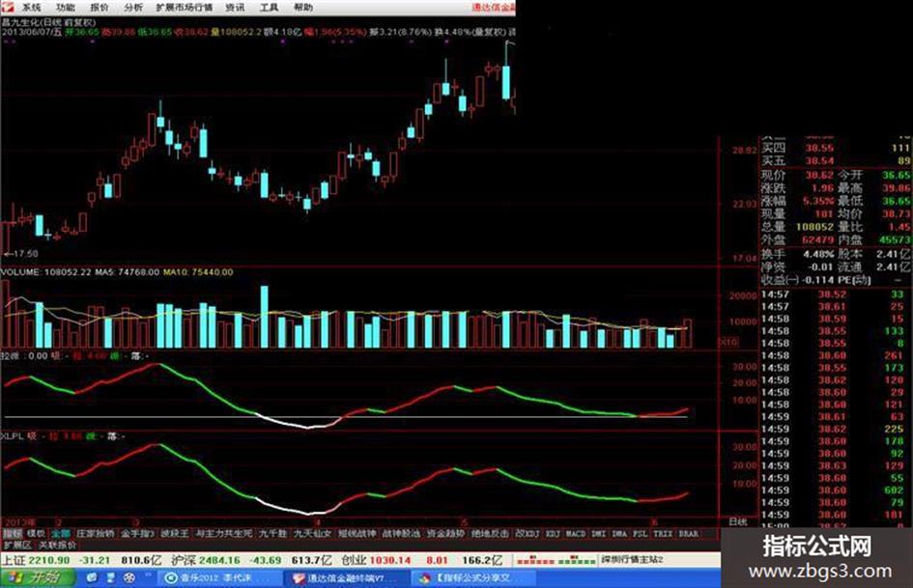Click the VOLUME indicator label
Screen dimensions: 913x588
tap(21, 272)
